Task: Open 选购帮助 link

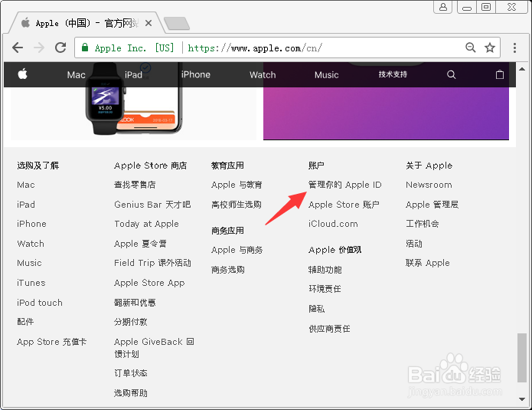Action: [x=131, y=393]
